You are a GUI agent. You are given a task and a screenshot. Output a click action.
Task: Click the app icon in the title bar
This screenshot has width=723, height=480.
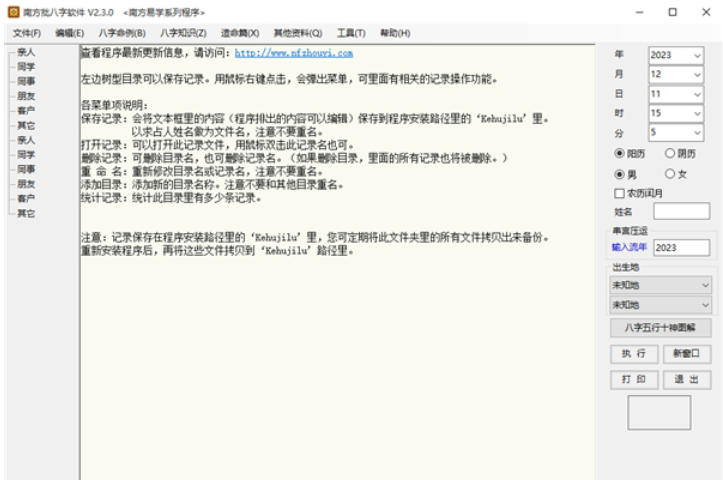[x=14, y=12]
